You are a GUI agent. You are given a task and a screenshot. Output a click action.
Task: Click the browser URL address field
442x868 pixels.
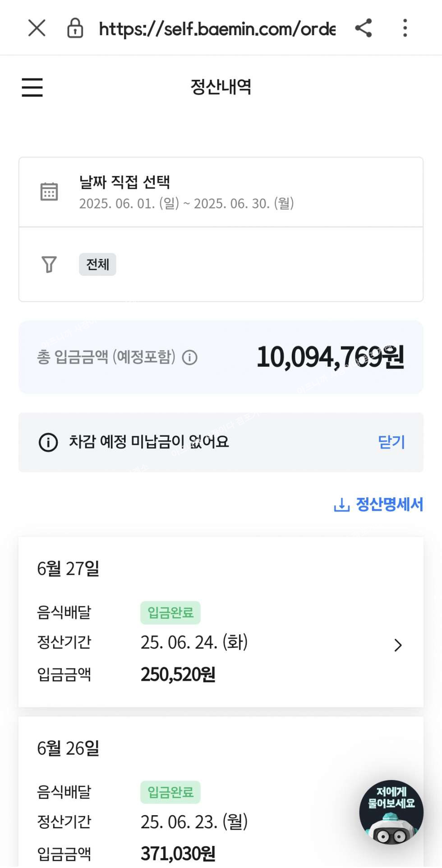216,29
